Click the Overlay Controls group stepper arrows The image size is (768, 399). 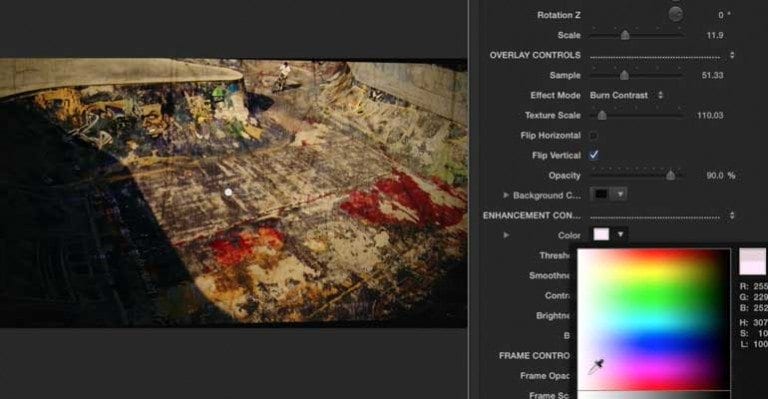pos(732,55)
